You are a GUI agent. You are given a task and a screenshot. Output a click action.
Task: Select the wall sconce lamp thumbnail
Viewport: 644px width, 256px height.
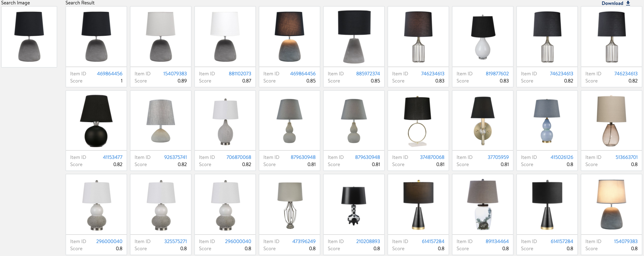pos(483,121)
